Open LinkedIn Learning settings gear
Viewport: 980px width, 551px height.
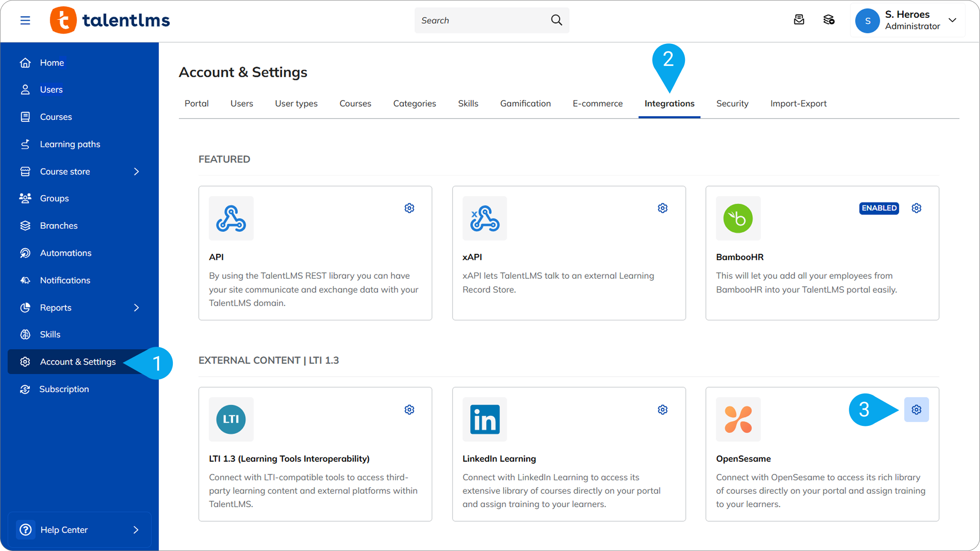pyautogui.click(x=662, y=410)
